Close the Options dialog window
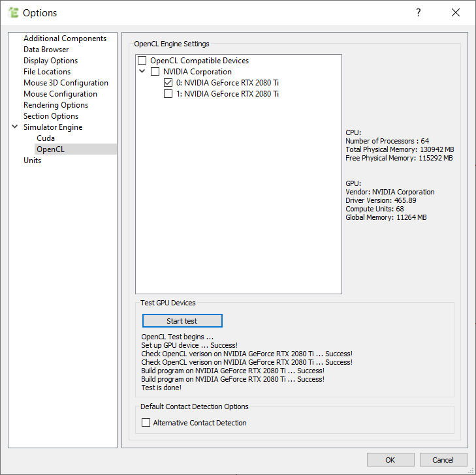Screen dimensions: 476x475 (456, 12)
